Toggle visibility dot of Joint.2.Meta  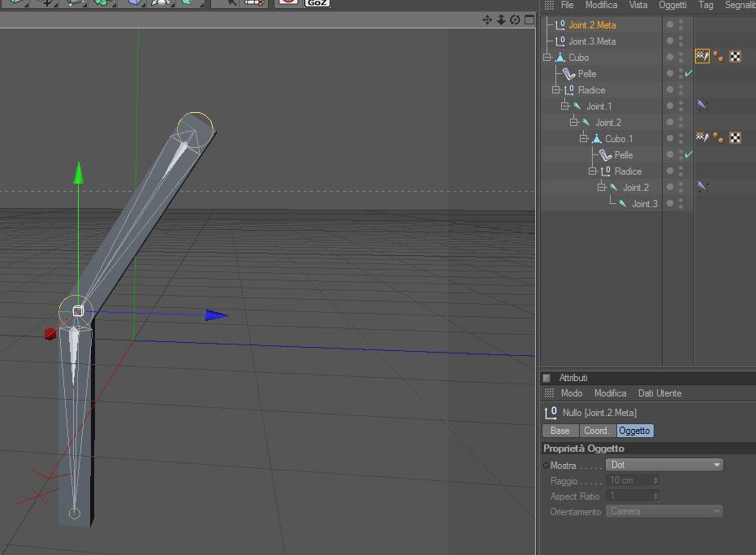coord(670,24)
